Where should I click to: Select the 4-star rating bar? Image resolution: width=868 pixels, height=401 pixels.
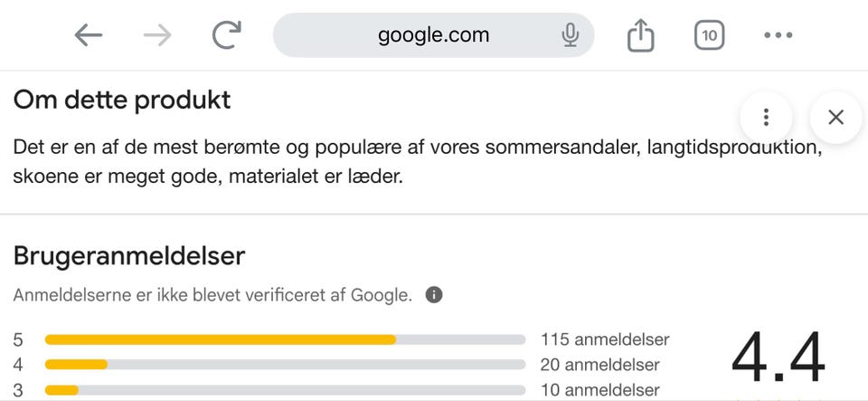click(285, 365)
